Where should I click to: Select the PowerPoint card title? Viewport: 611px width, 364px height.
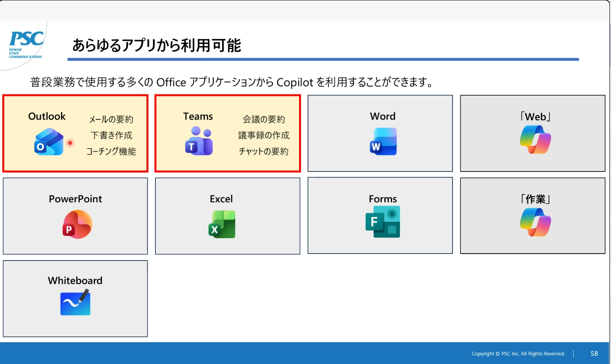pos(75,199)
